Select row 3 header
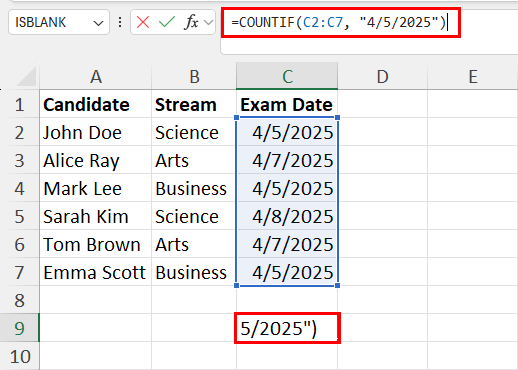The height and width of the screenshot is (370, 518). (x=19, y=160)
